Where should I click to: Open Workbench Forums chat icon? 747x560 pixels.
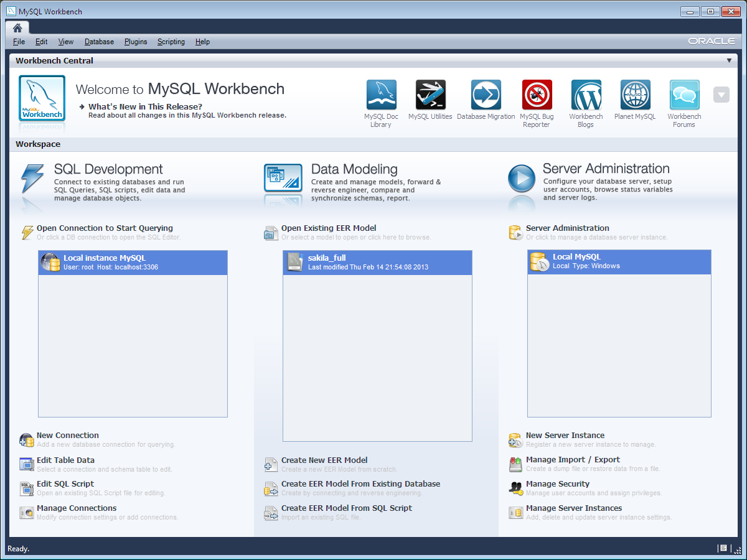point(684,95)
